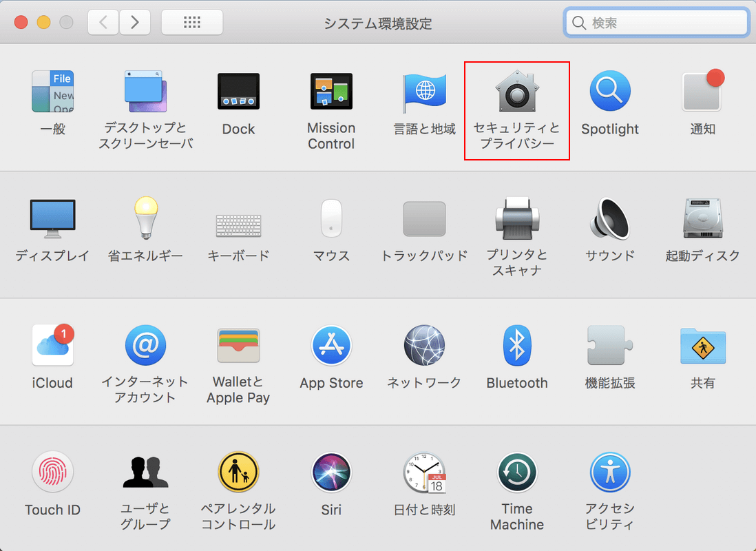The image size is (756, 551).
Task: Click the forward navigation arrow button
Action: click(135, 23)
